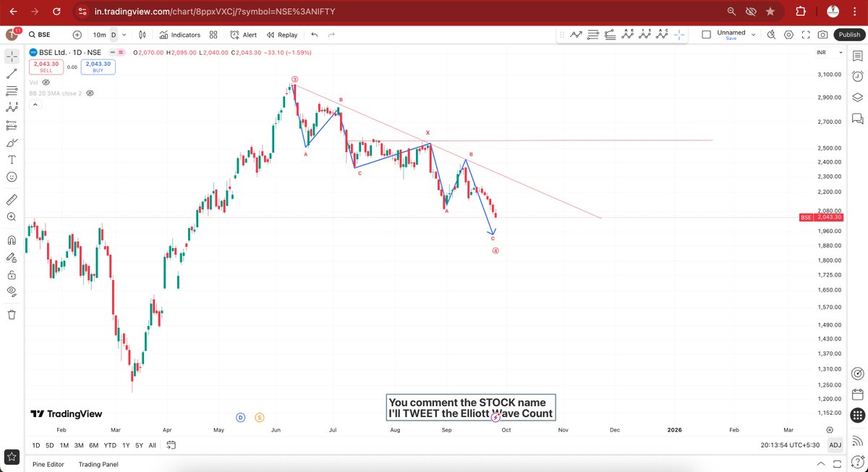Viewport: 868px width, 472px height.
Task: Select the YTD date range
Action: tap(110, 445)
